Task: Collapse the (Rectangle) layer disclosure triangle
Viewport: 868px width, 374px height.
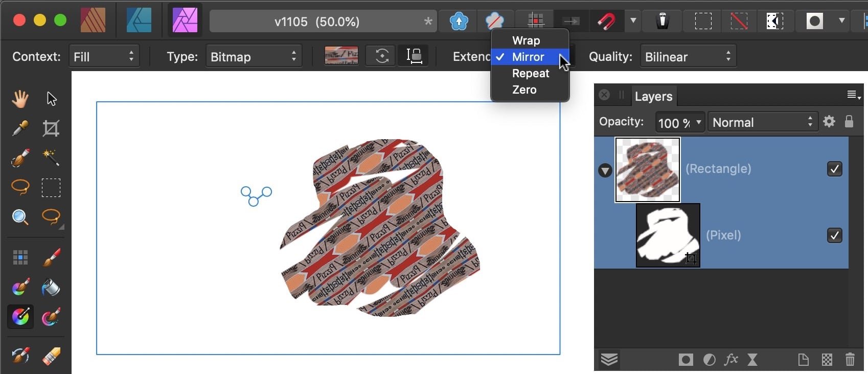Action: pyautogui.click(x=605, y=170)
